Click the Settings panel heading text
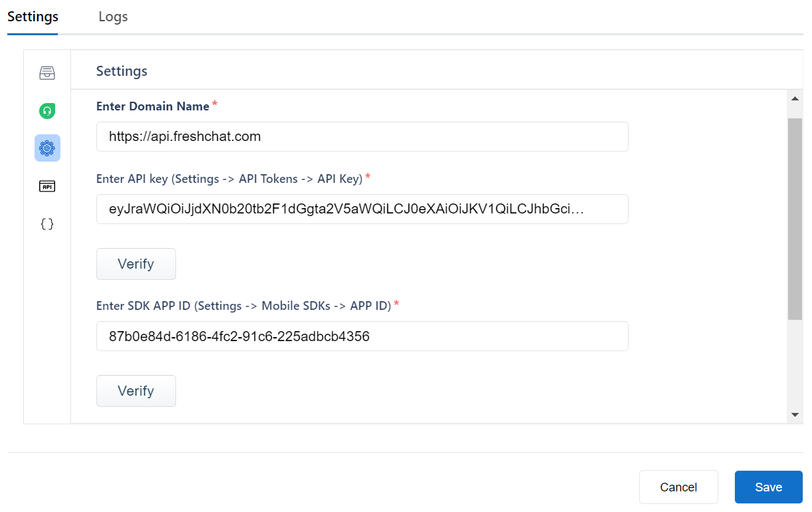The width and height of the screenshot is (812, 512). pyautogui.click(x=122, y=70)
